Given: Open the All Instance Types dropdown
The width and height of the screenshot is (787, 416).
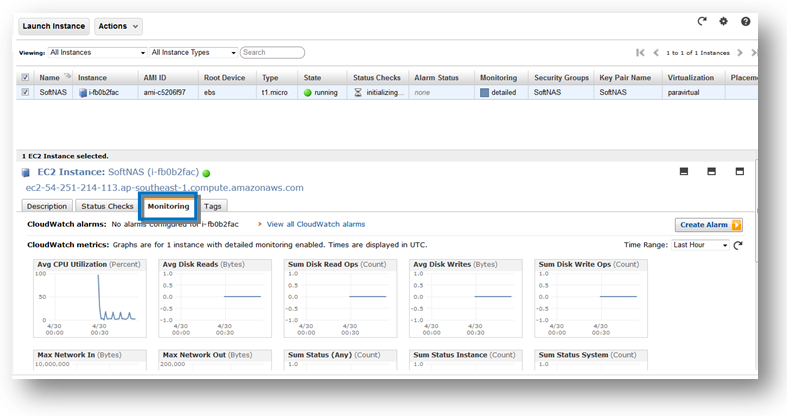Looking at the screenshot, I should coord(193,52).
